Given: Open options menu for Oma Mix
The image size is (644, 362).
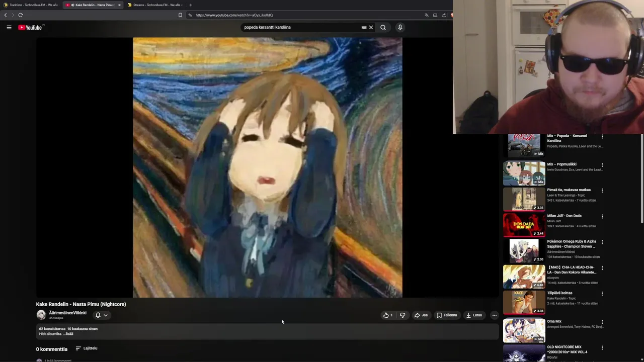Looking at the screenshot, I should point(602,322).
